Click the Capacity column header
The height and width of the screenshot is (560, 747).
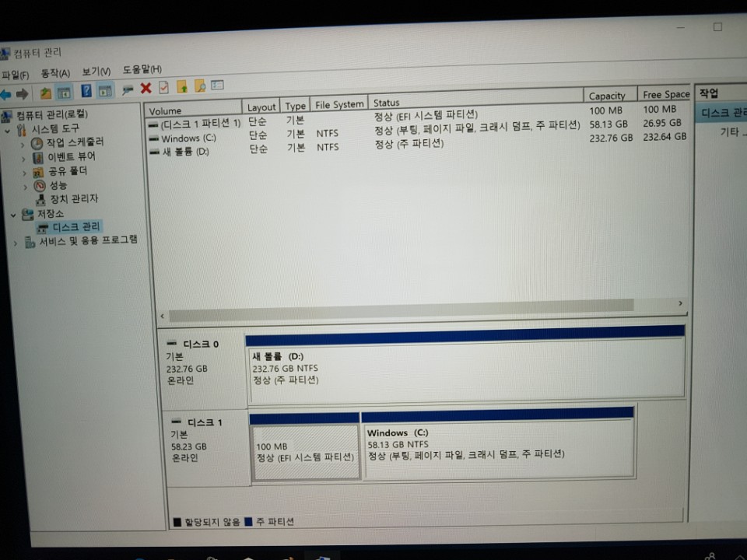point(607,96)
